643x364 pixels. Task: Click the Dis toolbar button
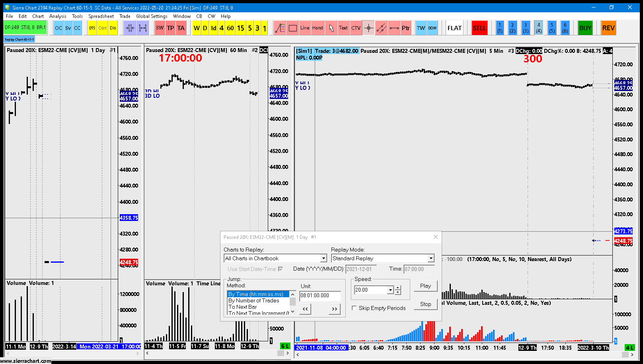pyautogui.click(x=113, y=28)
